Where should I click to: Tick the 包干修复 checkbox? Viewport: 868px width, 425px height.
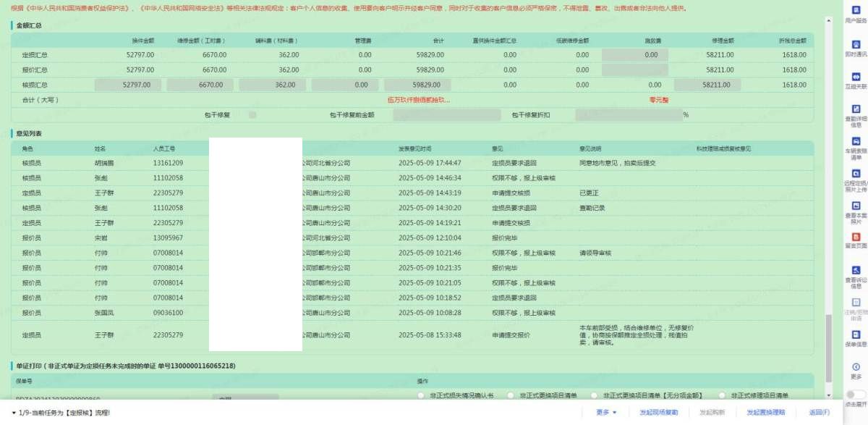pos(252,115)
